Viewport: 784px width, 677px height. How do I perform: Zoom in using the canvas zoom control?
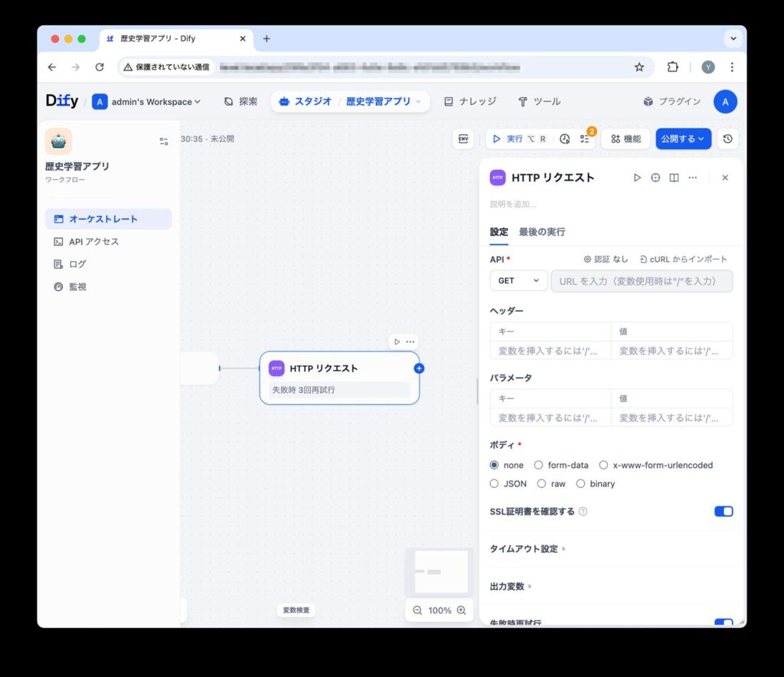pos(460,610)
